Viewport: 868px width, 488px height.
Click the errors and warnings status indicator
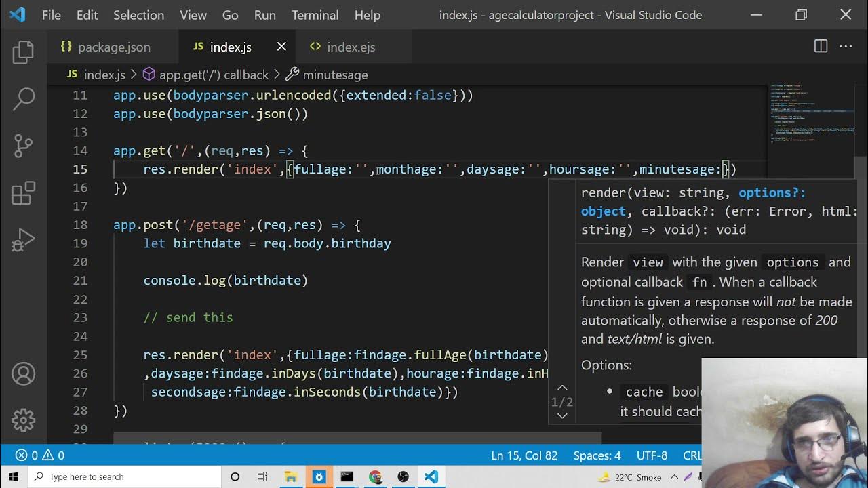[x=40, y=455]
